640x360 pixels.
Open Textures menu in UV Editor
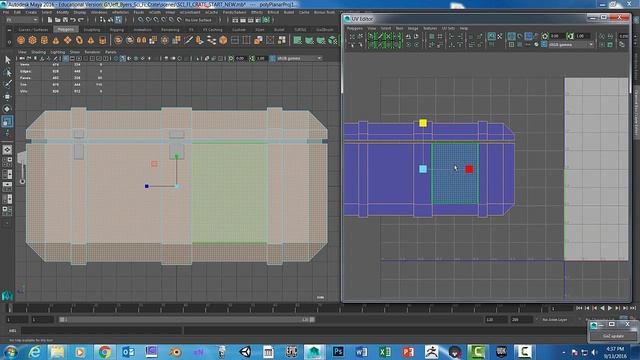pos(430,28)
